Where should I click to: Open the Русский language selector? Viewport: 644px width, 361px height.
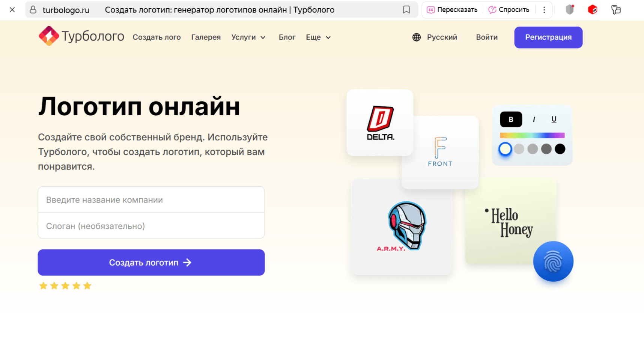tap(435, 37)
